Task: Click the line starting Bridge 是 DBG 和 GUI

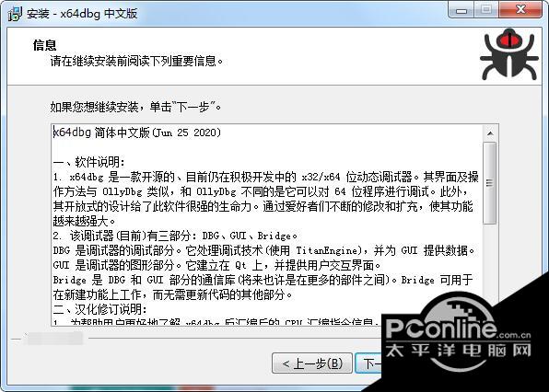Action: pyautogui.click(x=263, y=280)
